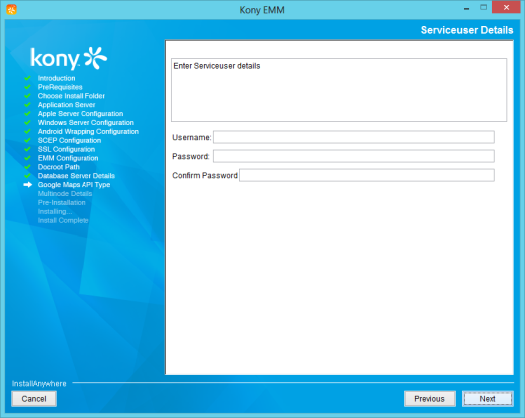
Task: Click the 'SCEP Configuration' step label
Action: 69,140
